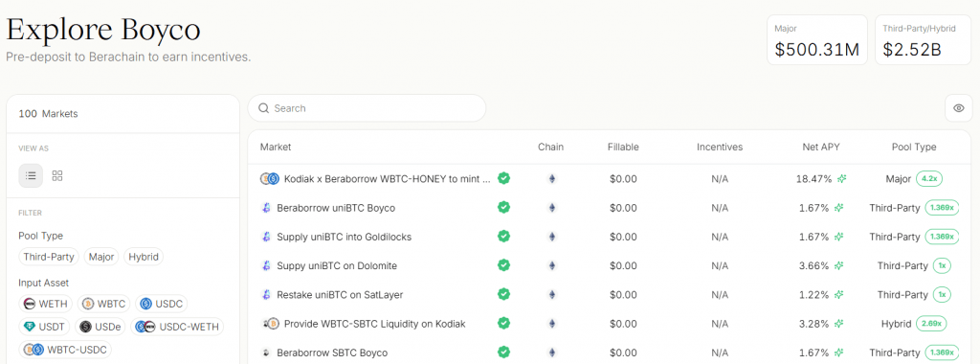Toggle the Major pool type filter

coord(101,257)
